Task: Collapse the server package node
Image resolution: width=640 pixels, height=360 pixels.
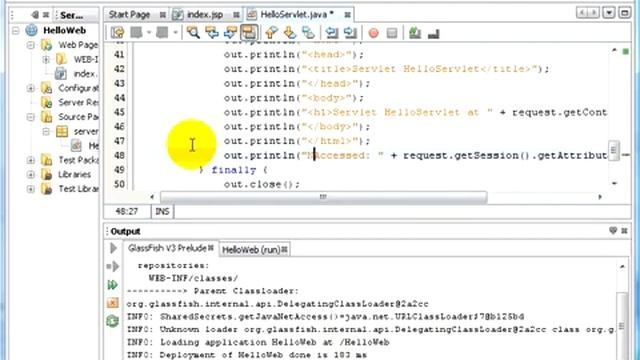Action: click(x=46, y=131)
